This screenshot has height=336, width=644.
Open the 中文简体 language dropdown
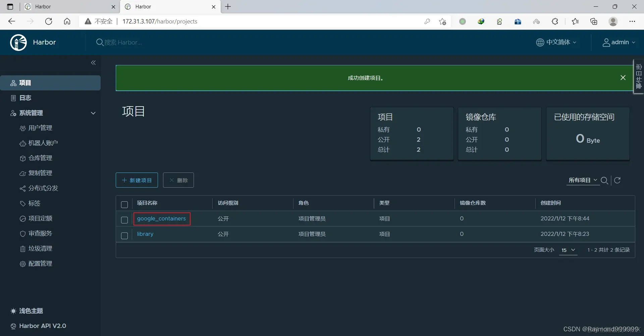click(556, 42)
